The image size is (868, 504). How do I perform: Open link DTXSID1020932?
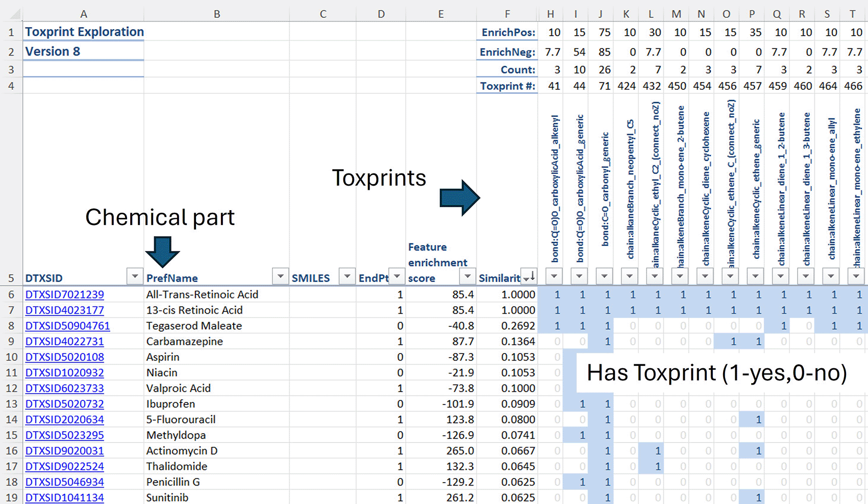pyautogui.click(x=65, y=372)
